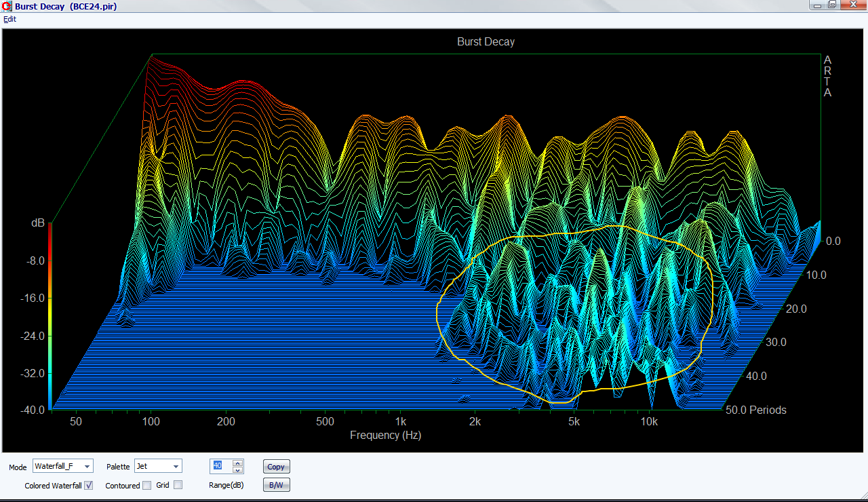Screen dimensions: 868x502
Task: Turn on the Grid checkbox
Action: [178, 485]
